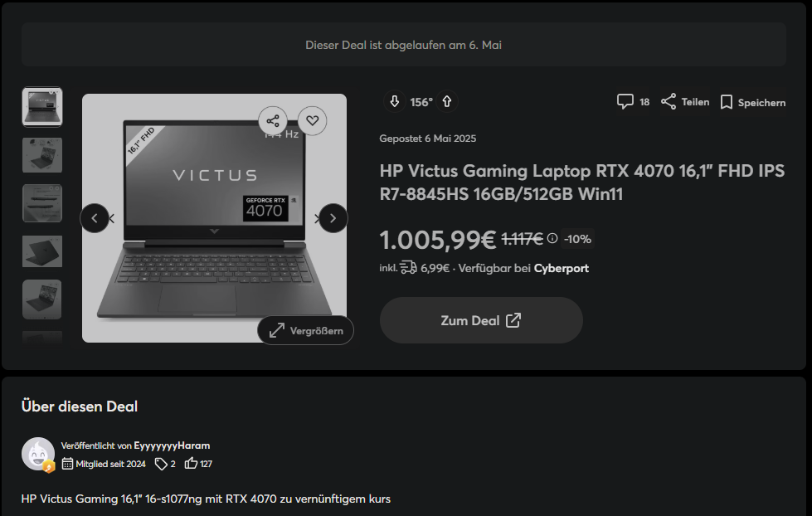Click the share icon on the product image
Image resolution: width=812 pixels, height=516 pixels.
[x=273, y=121]
